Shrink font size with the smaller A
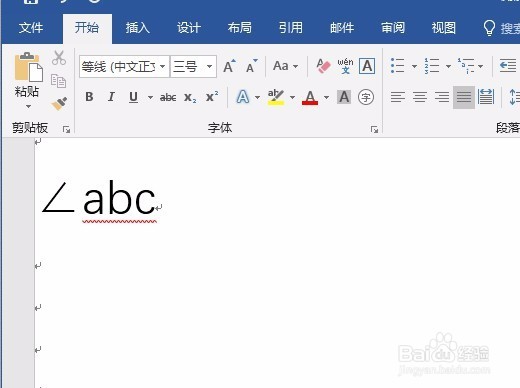This screenshot has height=388, width=520. [251, 66]
